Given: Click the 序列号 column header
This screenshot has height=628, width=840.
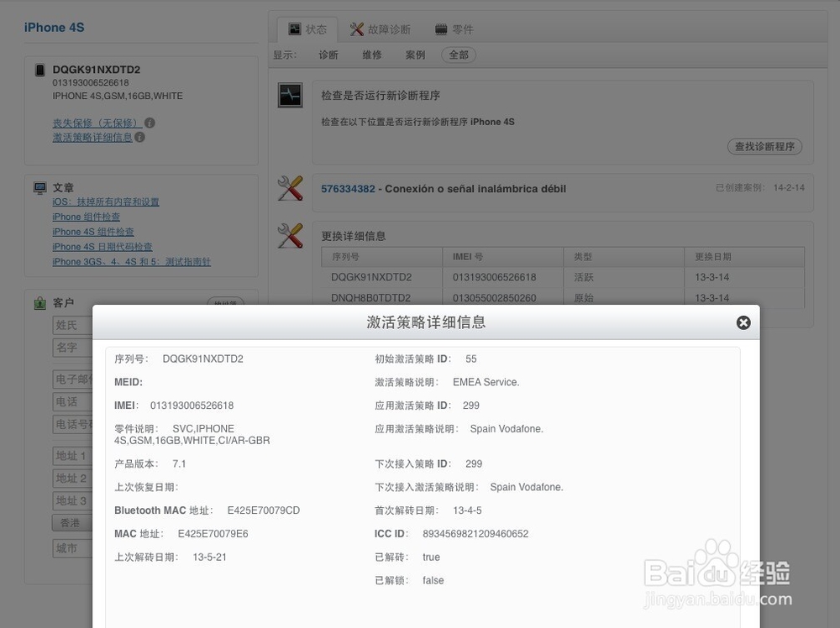Looking at the screenshot, I should coord(382,257).
